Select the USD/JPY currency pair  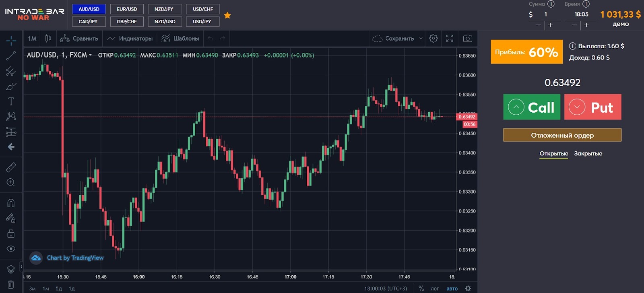point(203,22)
